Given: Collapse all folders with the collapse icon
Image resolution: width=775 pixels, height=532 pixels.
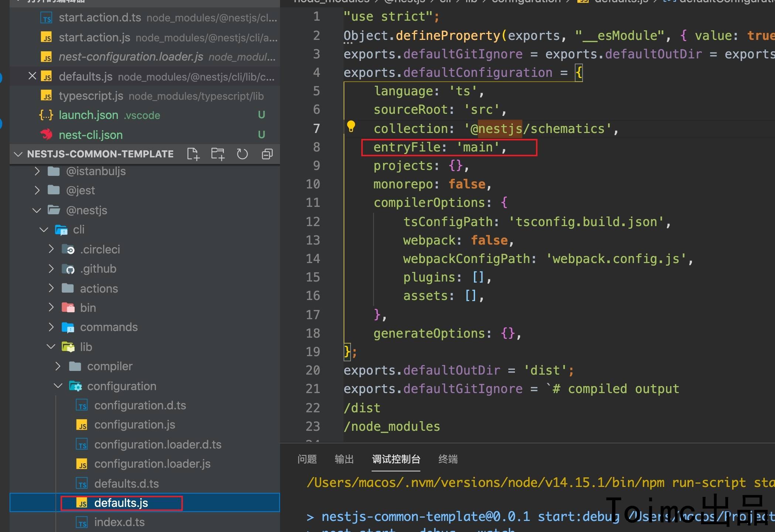Looking at the screenshot, I should pos(267,154).
